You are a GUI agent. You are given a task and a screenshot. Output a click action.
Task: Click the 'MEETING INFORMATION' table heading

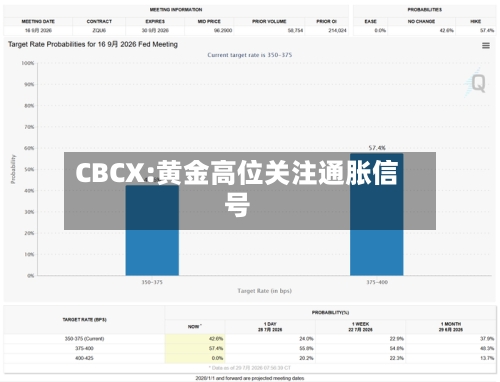[176, 10]
